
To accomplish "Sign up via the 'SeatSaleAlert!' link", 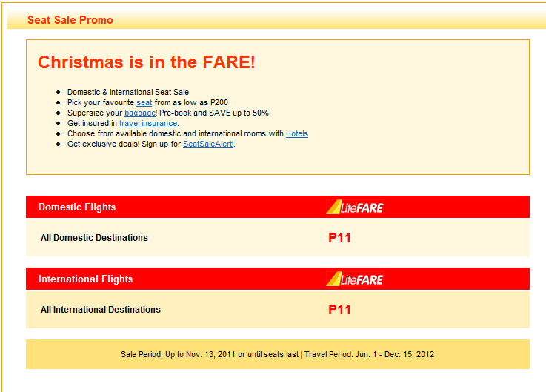I will (x=208, y=144).
